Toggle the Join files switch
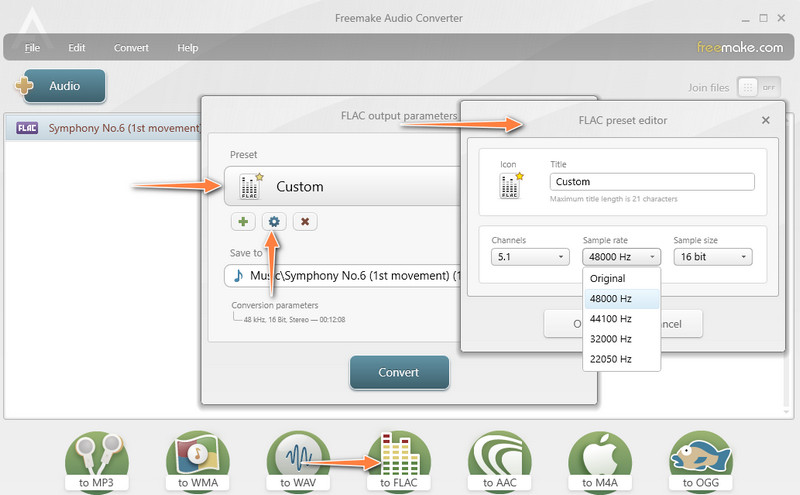Image resolution: width=800 pixels, height=495 pixels. tap(759, 88)
